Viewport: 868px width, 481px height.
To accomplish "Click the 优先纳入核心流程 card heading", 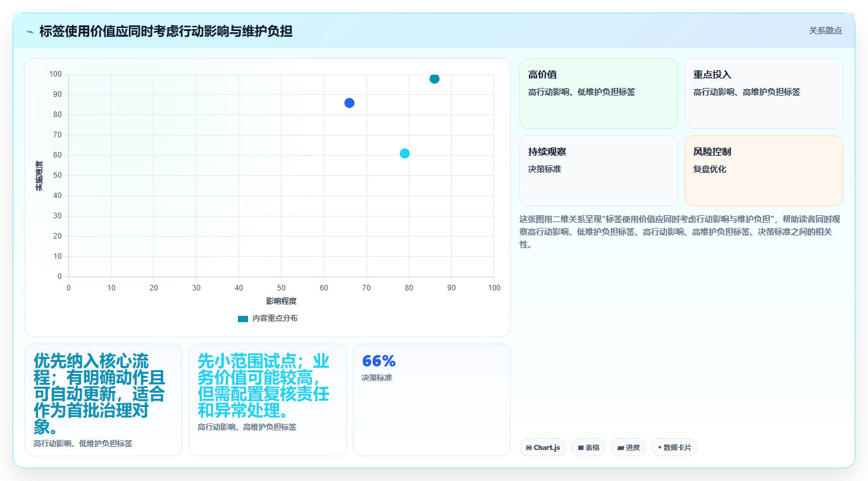I will pyautogui.click(x=100, y=394).
